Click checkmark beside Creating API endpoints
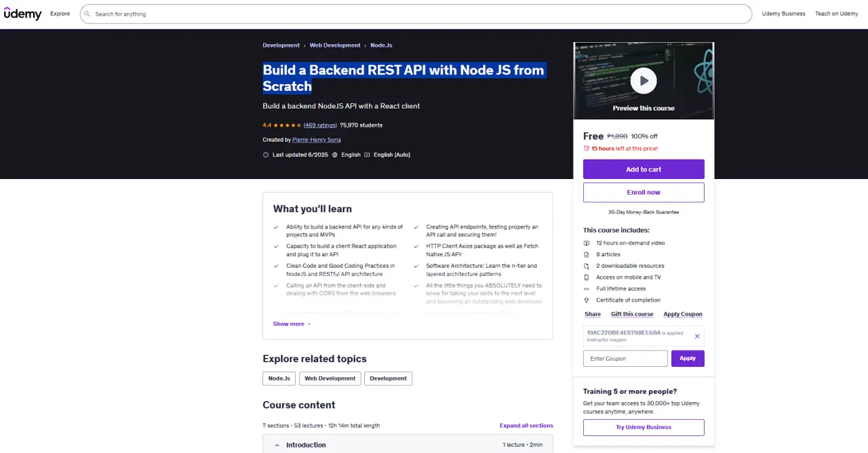 (x=416, y=227)
